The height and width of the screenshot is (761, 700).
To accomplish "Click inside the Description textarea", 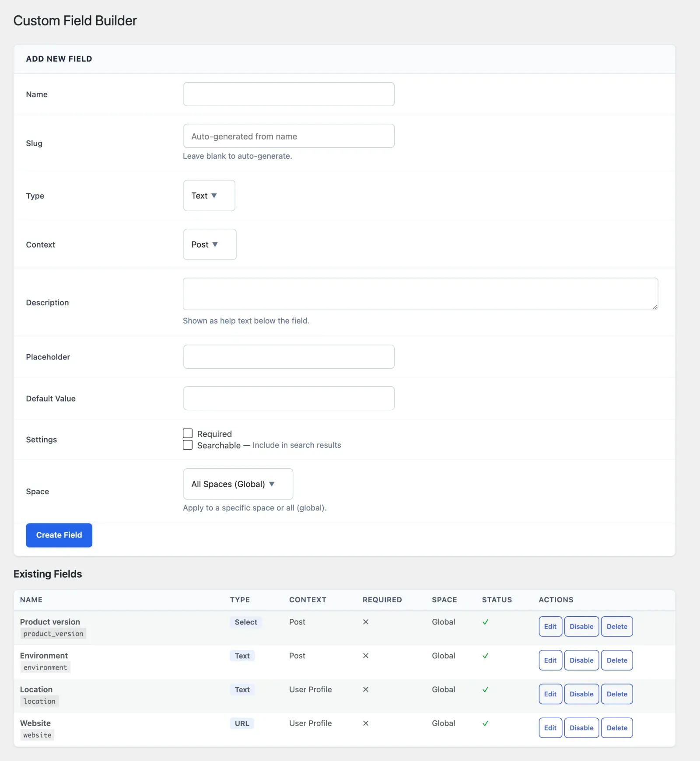I will pos(420,294).
